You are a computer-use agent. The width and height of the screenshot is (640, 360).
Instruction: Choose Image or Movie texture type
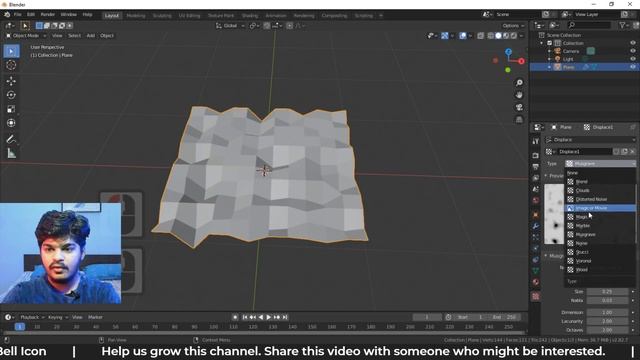[600, 208]
